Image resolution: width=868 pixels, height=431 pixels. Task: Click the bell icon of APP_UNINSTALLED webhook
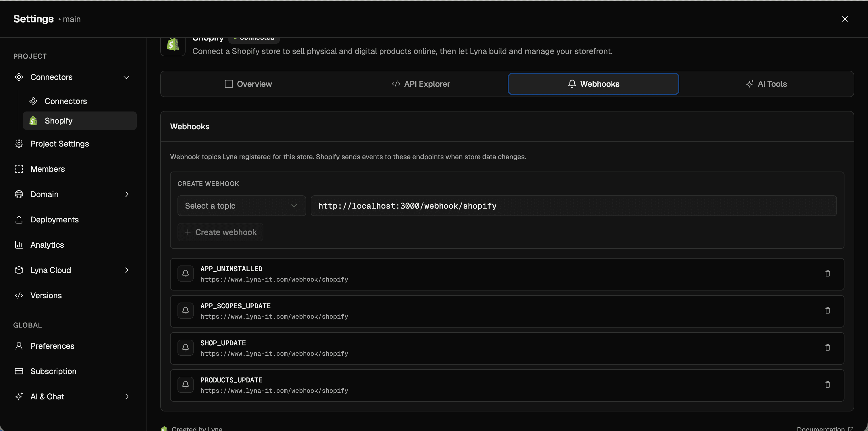tap(185, 273)
